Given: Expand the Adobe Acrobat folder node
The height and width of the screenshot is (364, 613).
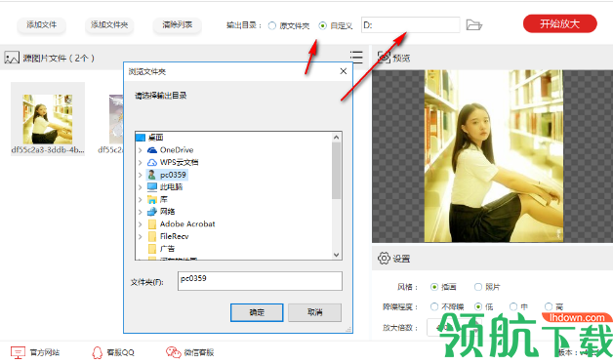Looking at the screenshot, I should 140,224.
